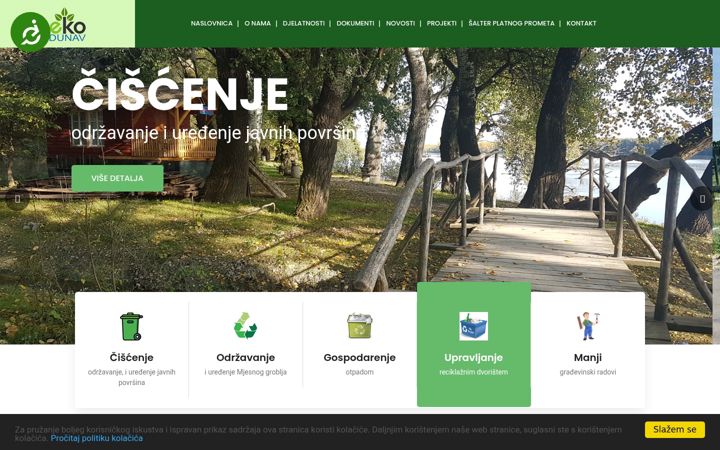This screenshot has width=720, height=450.
Task: Open the Novosti menu item
Action: (x=400, y=23)
